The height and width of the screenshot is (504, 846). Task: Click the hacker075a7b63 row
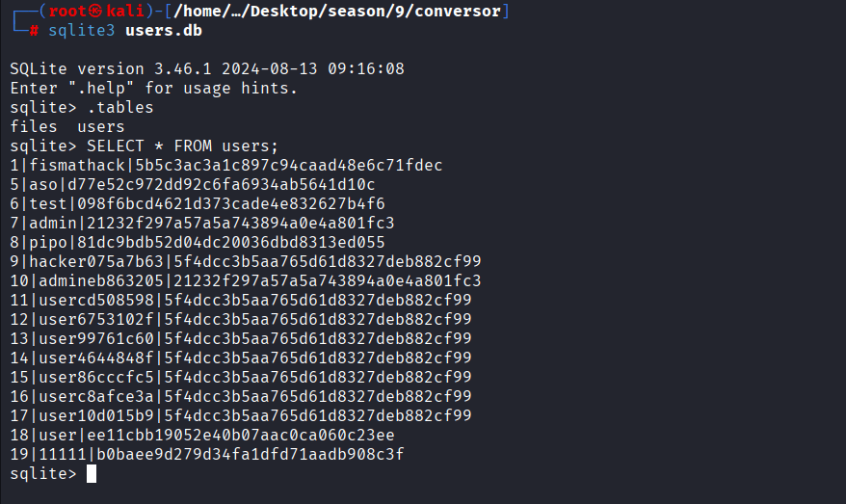click(246, 261)
